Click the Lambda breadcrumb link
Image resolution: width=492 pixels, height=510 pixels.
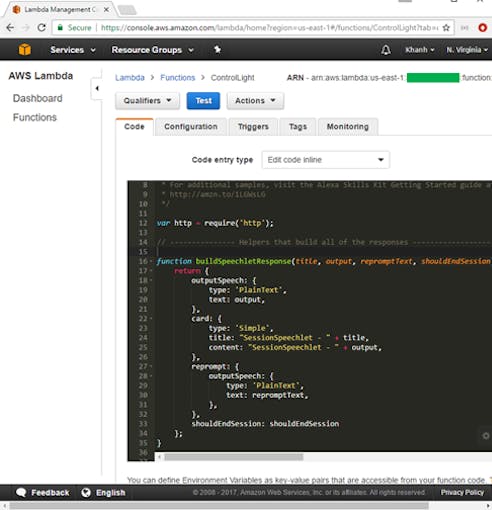(130, 78)
